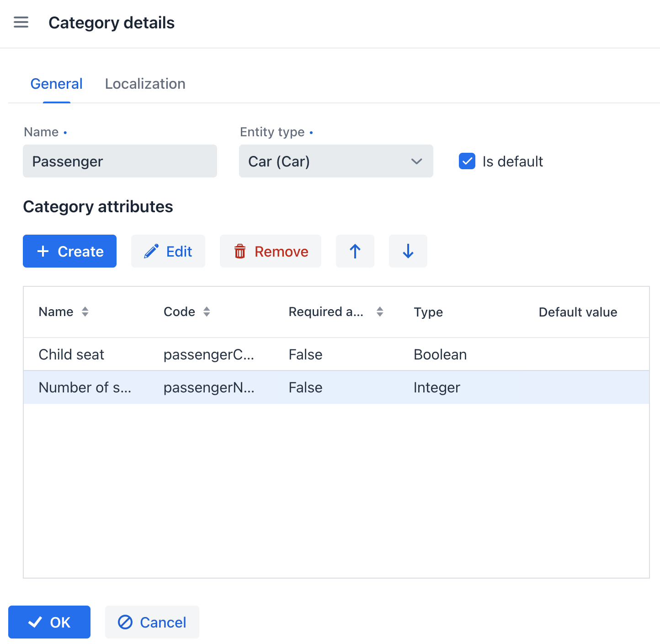
Task: Select the General tab
Action: point(56,84)
